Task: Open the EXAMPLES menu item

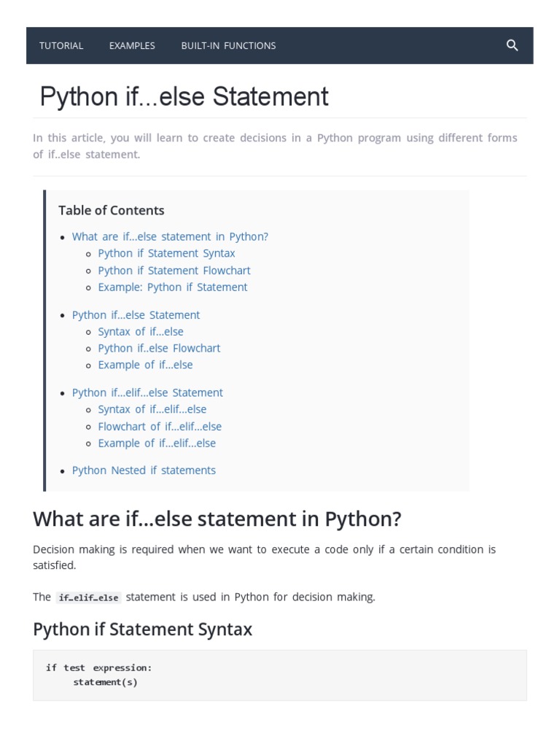Action: [x=132, y=45]
